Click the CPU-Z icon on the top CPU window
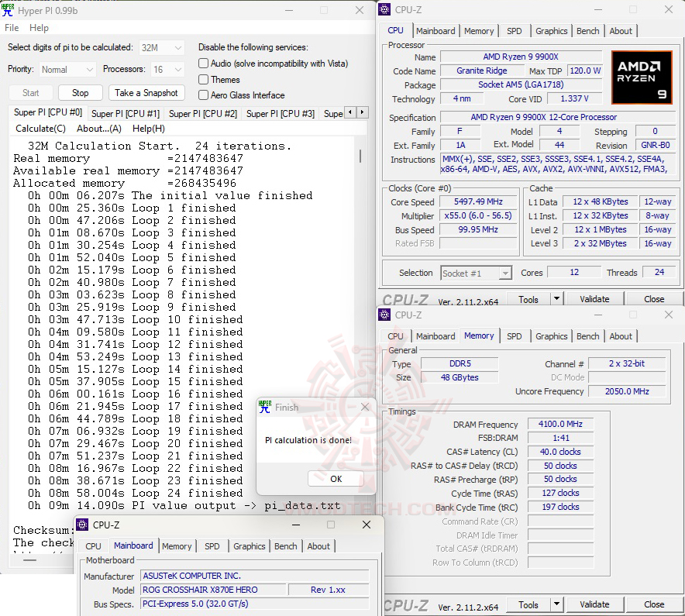The width and height of the screenshot is (685, 616). point(384,9)
